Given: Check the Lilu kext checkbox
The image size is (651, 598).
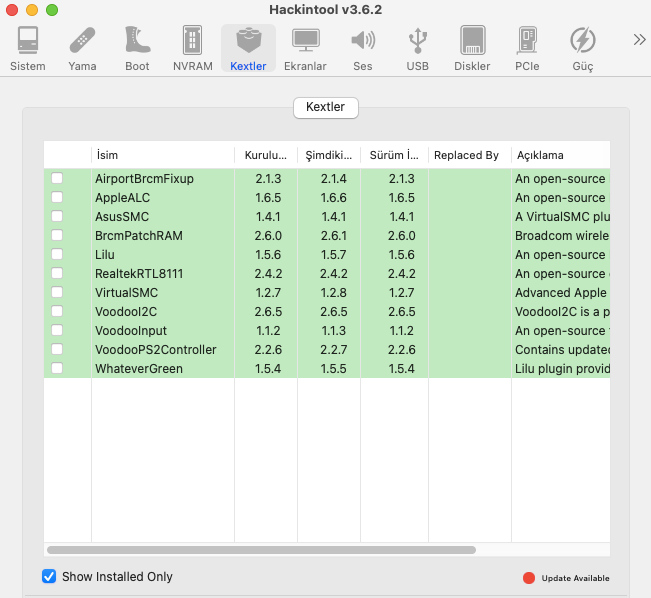Looking at the screenshot, I should (x=57, y=254).
